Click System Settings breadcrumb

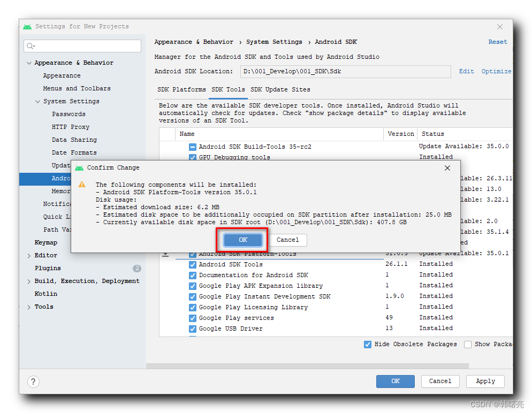274,42
